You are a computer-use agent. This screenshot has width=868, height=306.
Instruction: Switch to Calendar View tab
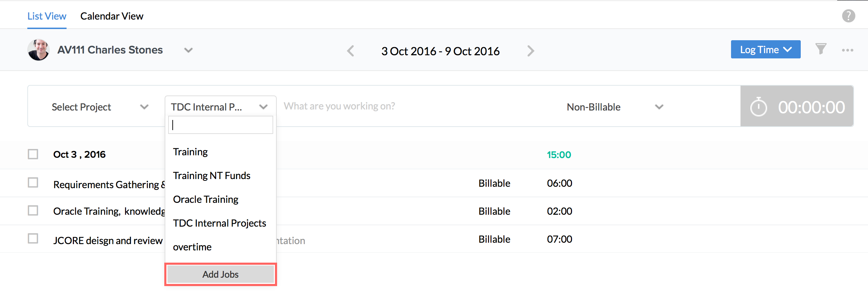click(x=112, y=16)
